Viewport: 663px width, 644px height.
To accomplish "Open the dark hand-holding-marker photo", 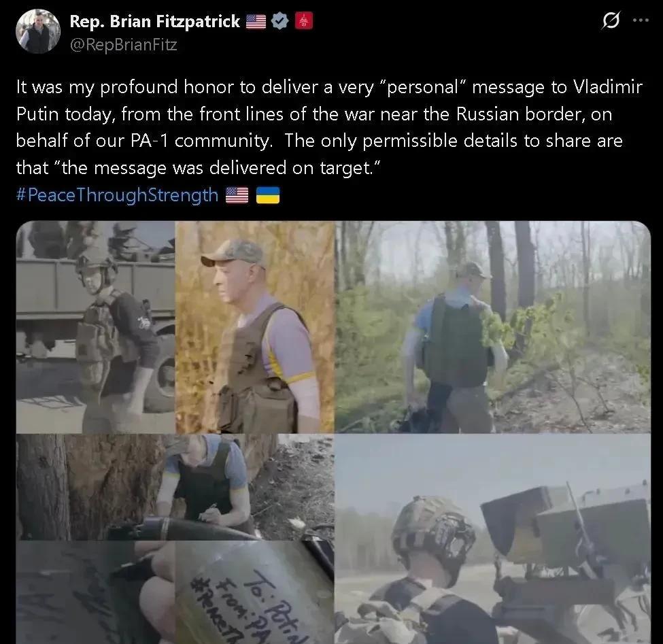I will 96,592.
